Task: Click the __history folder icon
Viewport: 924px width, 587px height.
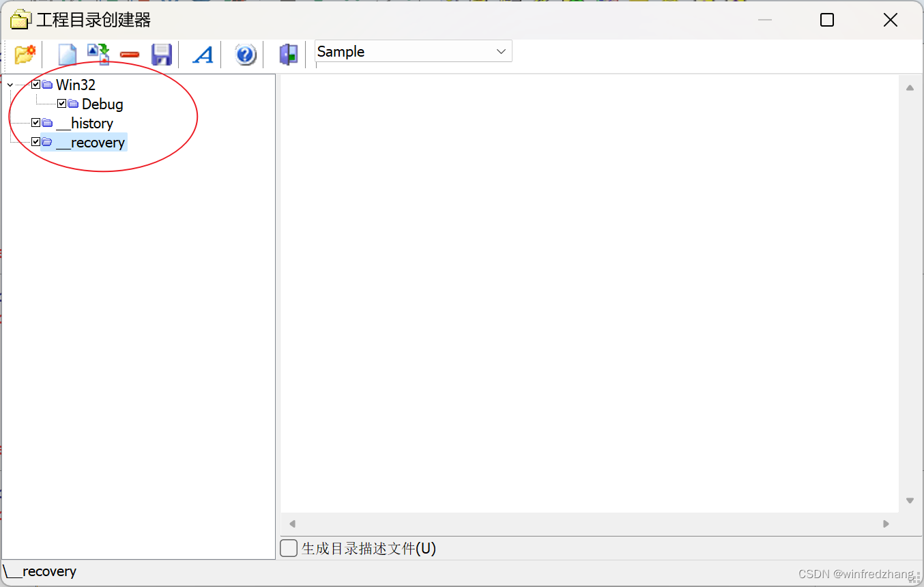Action: click(47, 123)
